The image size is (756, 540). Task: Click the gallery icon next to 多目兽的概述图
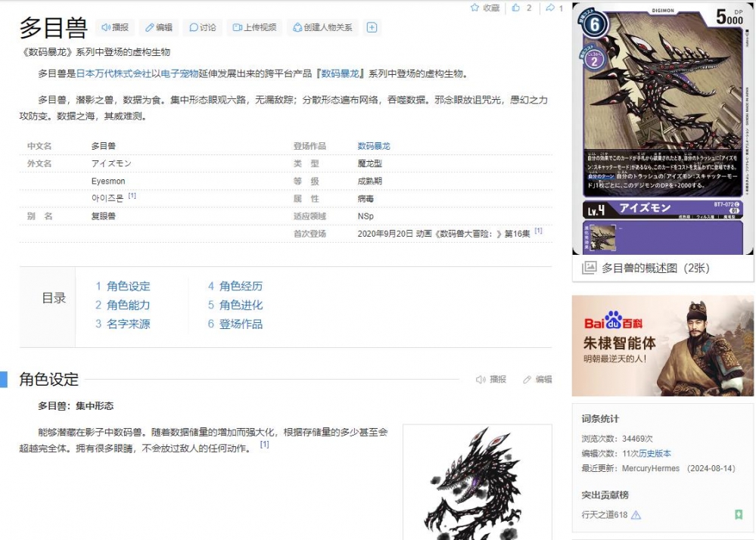tap(590, 268)
